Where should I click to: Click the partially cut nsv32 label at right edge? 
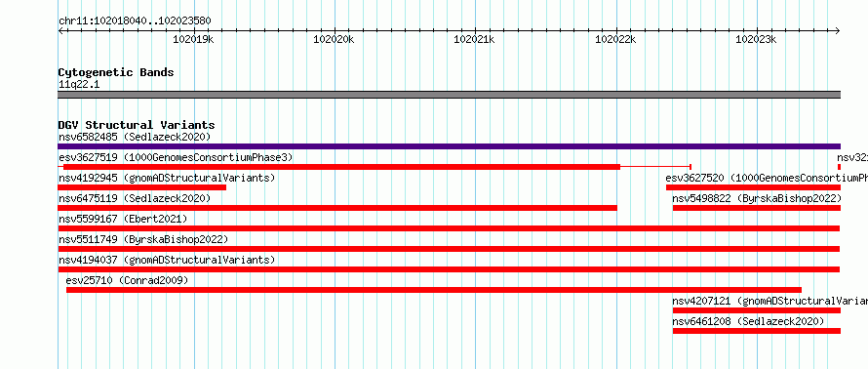[852, 157]
